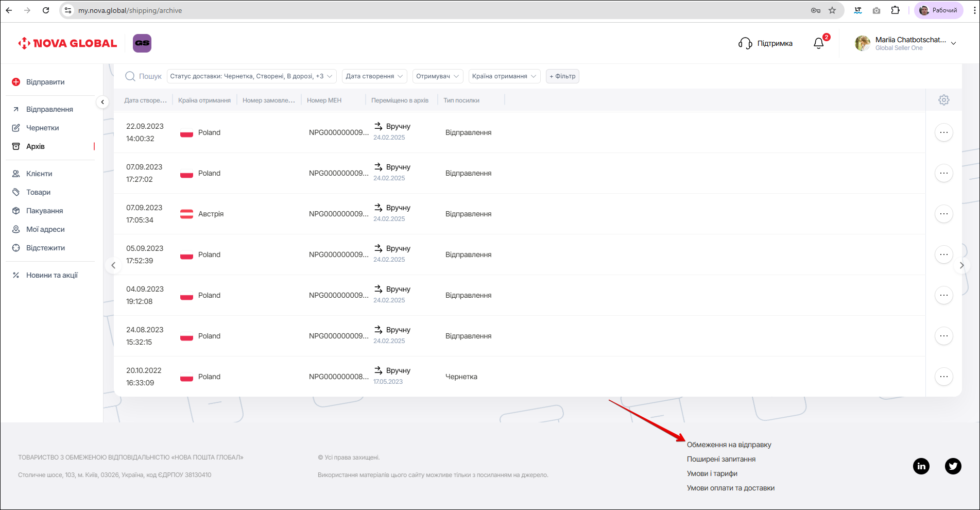Click the Чернетка parcel type cell

point(461,377)
